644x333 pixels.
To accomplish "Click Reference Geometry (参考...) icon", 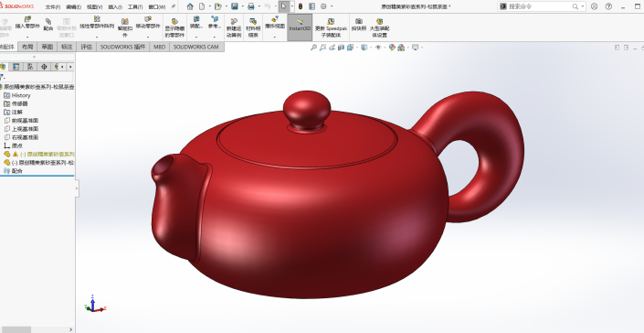I will click(x=215, y=19).
